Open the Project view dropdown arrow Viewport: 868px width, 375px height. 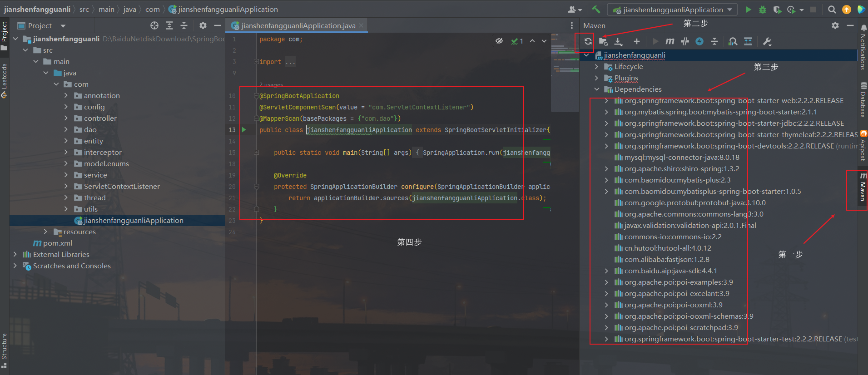(63, 26)
